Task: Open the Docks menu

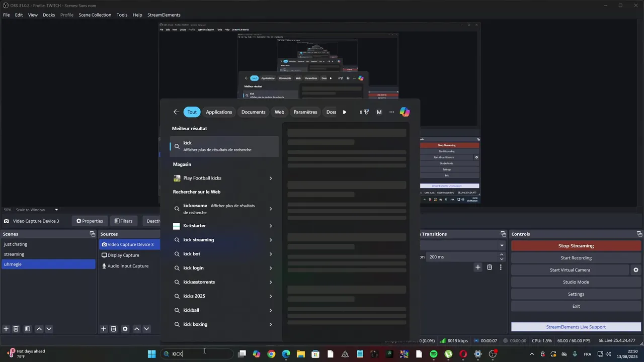Action: point(49,15)
